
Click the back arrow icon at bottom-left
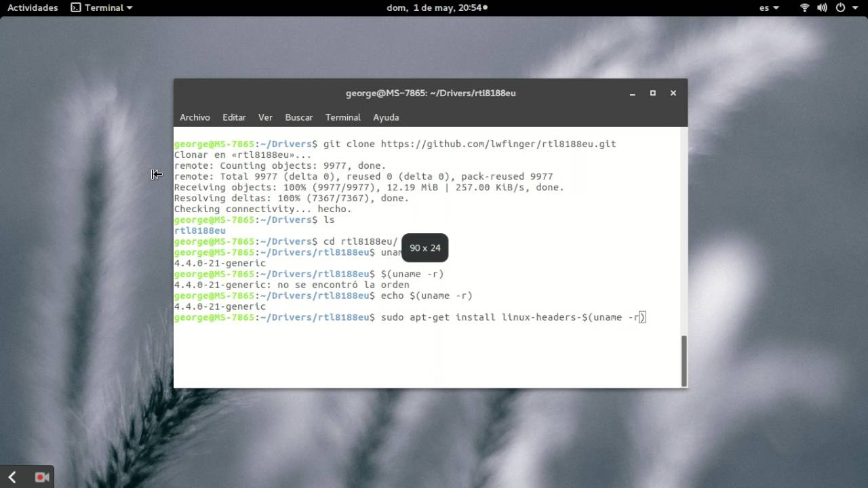(x=12, y=477)
